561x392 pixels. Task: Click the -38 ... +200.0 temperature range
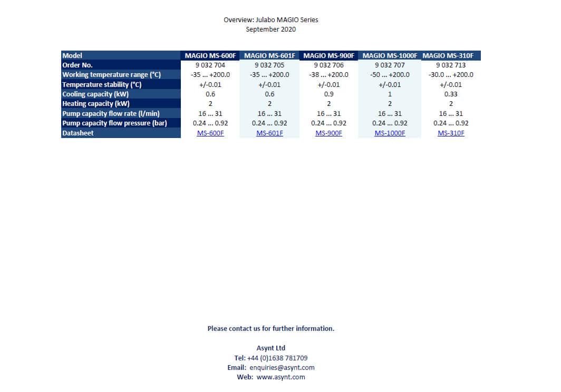point(328,75)
